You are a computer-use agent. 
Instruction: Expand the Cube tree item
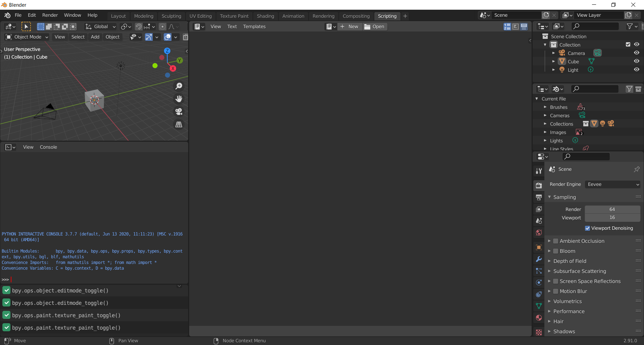click(x=554, y=61)
